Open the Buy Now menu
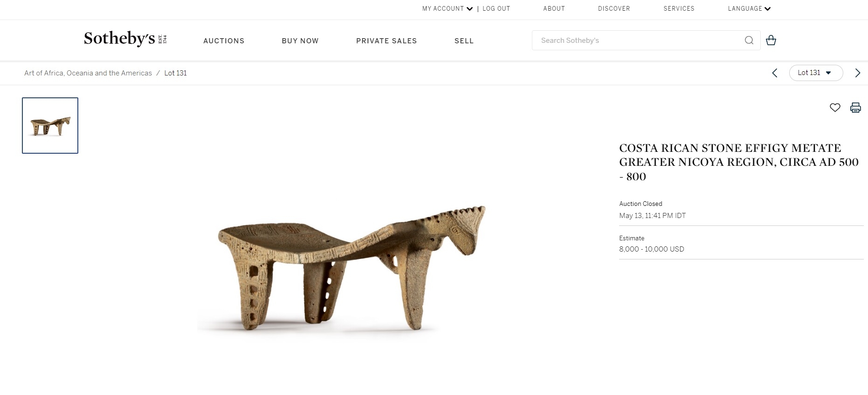Image resolution: width=868 pixels, height=395 pixels. point(300,41)
